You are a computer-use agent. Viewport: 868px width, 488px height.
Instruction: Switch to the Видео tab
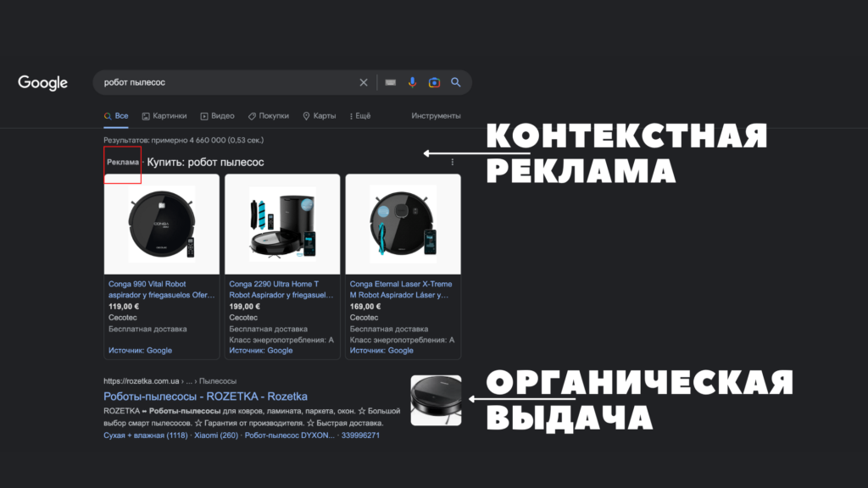(x=218, y=116)
